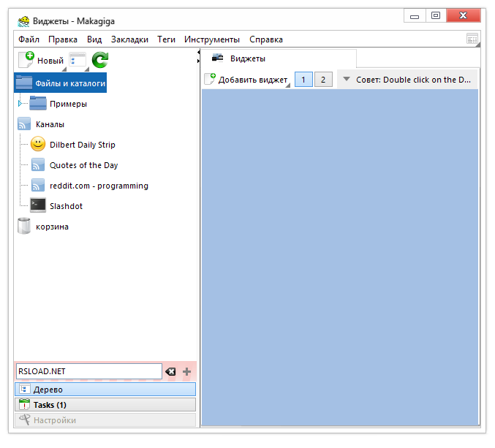This screenshot has height=448, width=495.
Task: Open the Настройки panel
Action: 105,420
